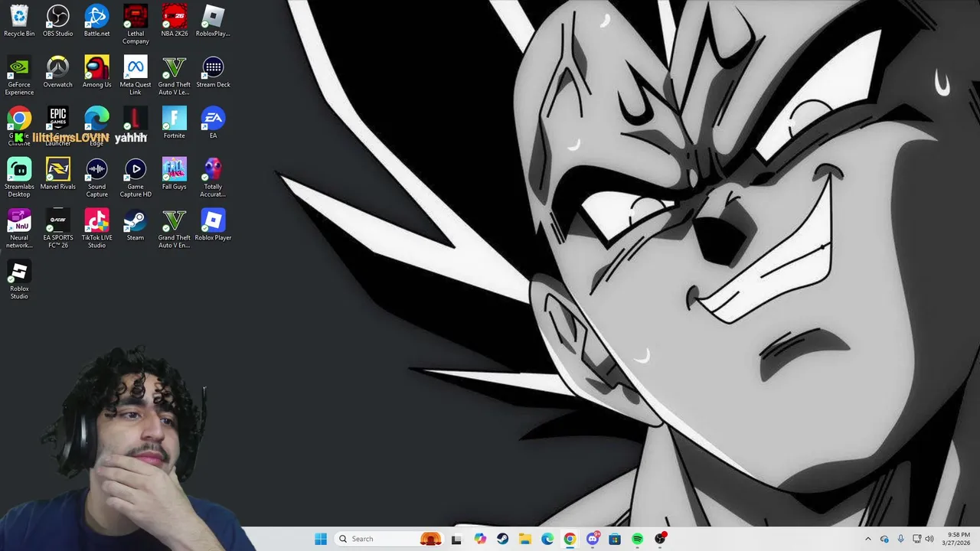
Task: Switch to Google Chrome in the taskbar
Action: point(570,539)
